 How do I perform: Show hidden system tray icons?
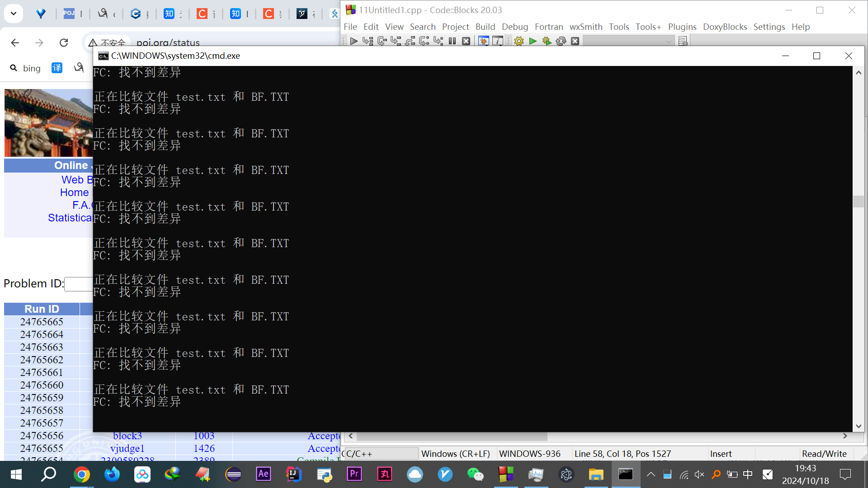[x=651, y=474]
